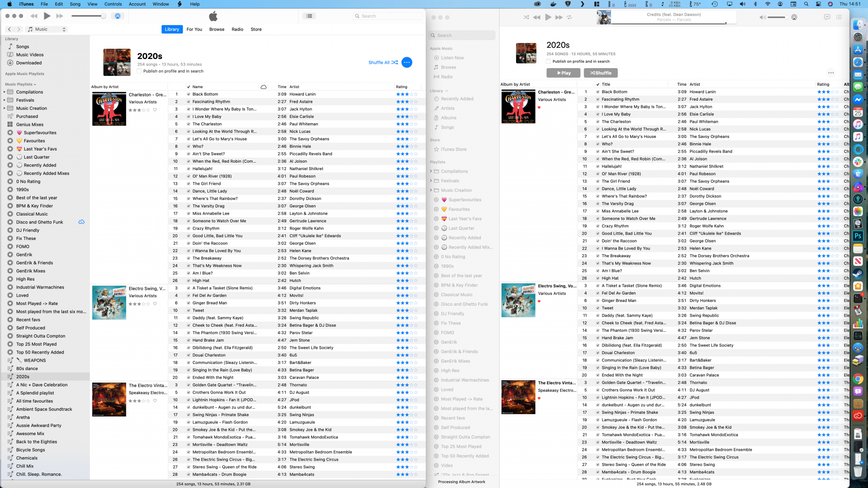
Task: Open AirPlay in Music app toolbar
Action: [x=794, y=17]
